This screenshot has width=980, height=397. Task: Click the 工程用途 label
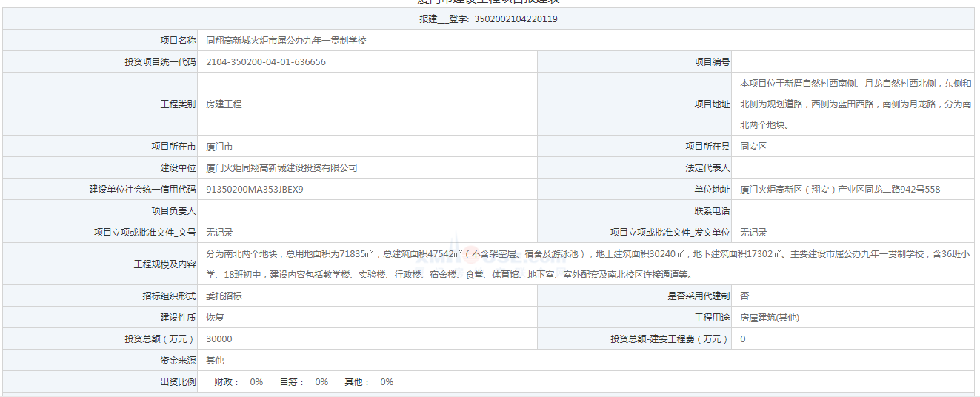pos(712,318)
